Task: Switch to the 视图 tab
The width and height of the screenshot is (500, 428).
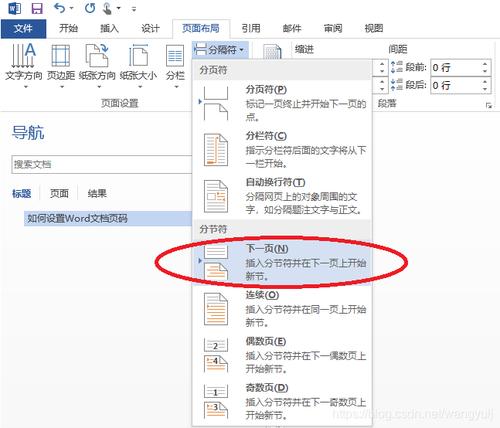Action: [374, 29]
